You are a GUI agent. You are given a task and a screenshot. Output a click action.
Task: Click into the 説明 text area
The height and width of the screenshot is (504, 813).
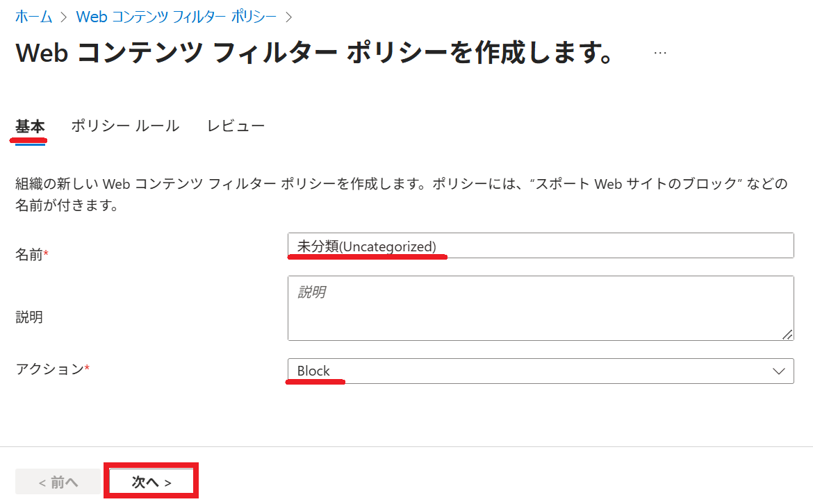(x=539, y=308)
